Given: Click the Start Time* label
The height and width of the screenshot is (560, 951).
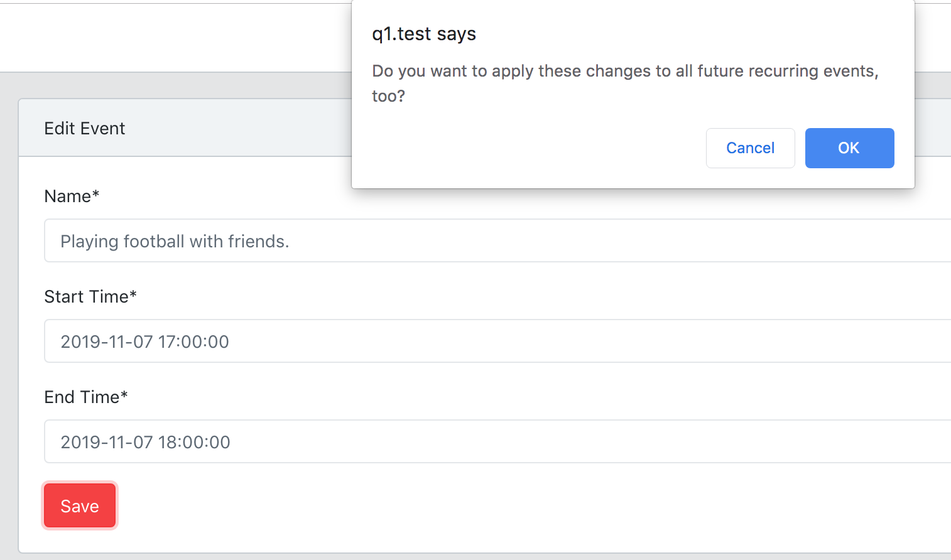Looking at the screenshot, I should pyautogui.click(x=90, y=296).
